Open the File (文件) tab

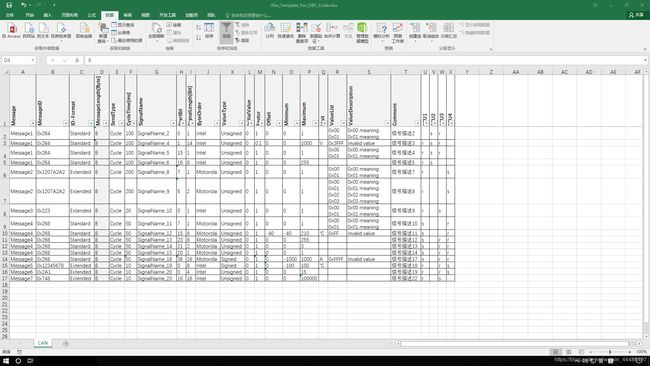pyautogui.click(x=10, y=15)
